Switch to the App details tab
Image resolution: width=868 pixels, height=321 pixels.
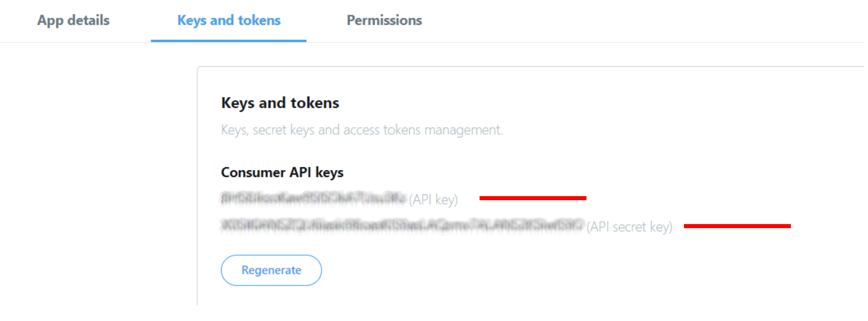73,20
